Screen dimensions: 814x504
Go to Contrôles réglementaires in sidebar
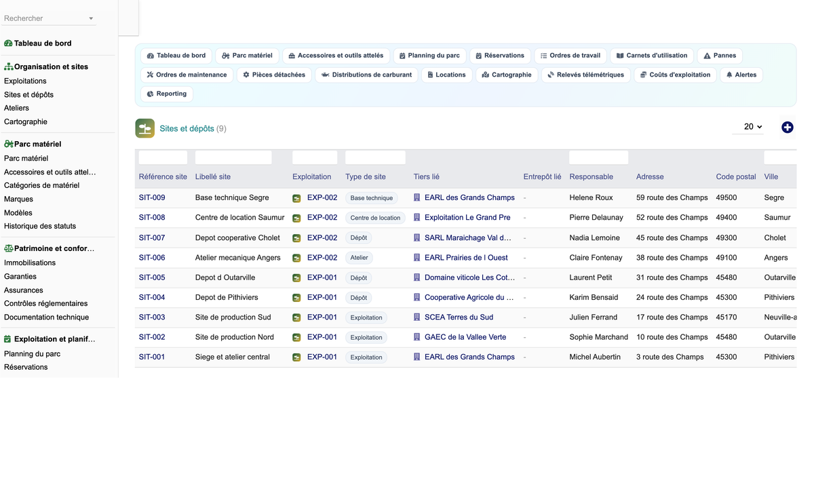click(45, 303)
